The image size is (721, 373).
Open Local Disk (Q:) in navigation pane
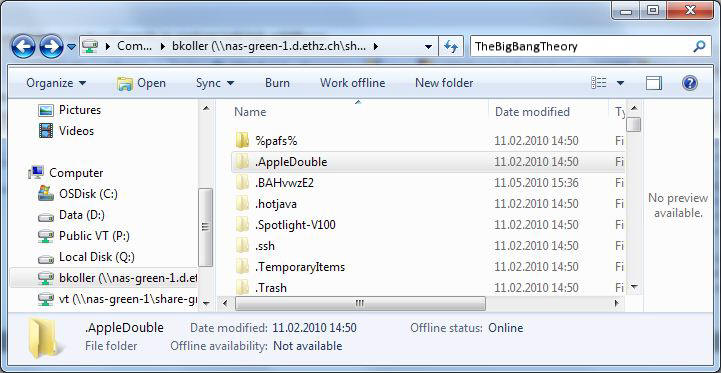pyautogui.click(x=97, y=257)
